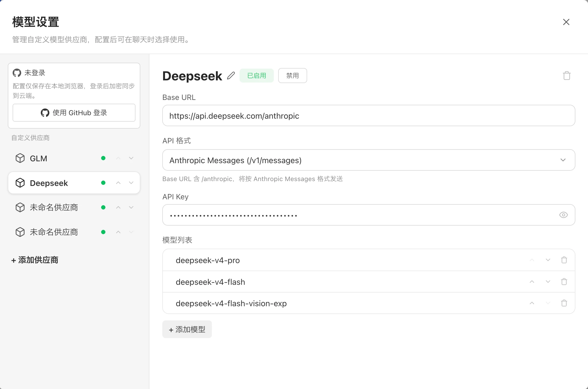588x389 pixels.
Task: Click the 禁用 button to disable Deepseek
Action: pyautogui.click(x=292, y=76)
